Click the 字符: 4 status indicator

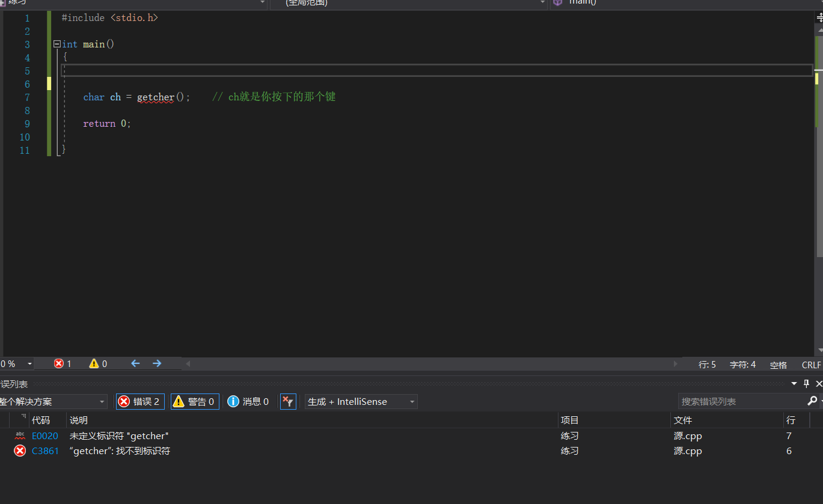(x=742, y=364)
